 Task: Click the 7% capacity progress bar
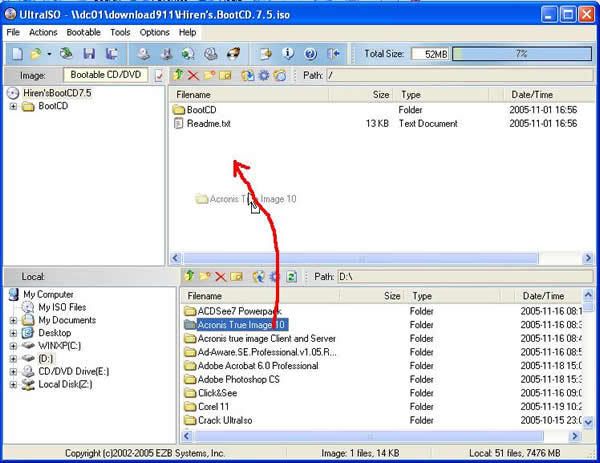coord(522,54)
